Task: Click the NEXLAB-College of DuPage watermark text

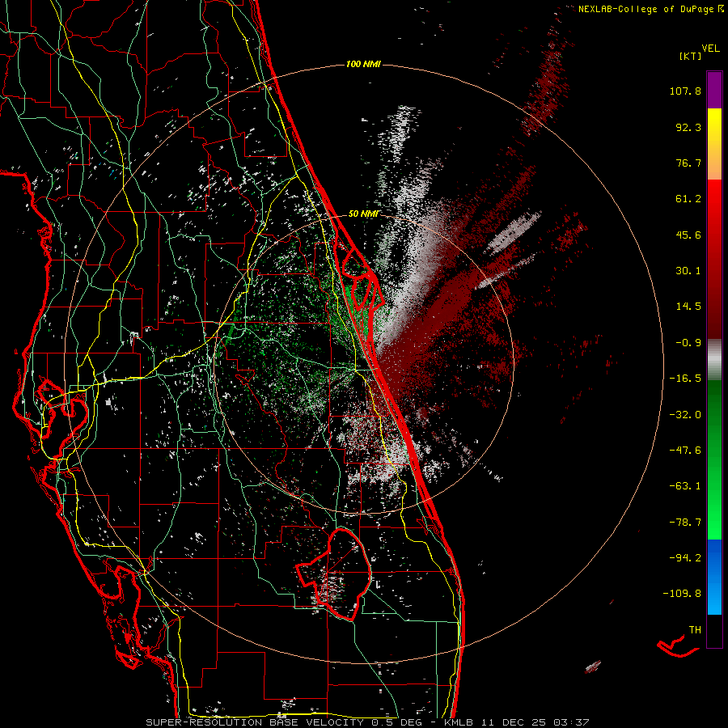Action: pos(646,9)
